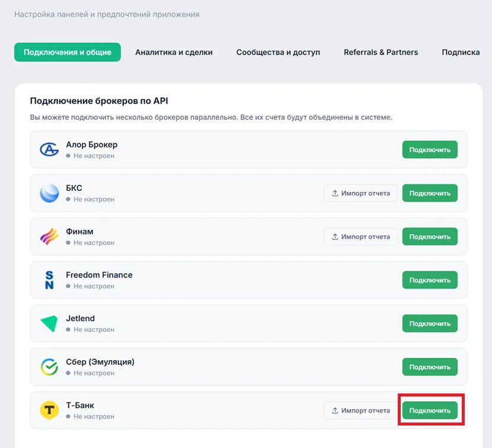Click Подключить for Т-Банк

pyautogui.click(x=430, y=410)
